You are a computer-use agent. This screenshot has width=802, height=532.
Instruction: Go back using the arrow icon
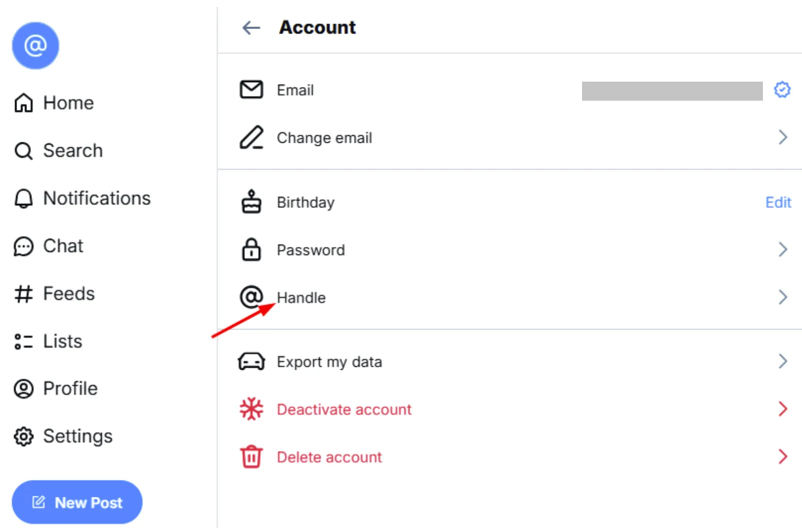(x=250, y=28)
